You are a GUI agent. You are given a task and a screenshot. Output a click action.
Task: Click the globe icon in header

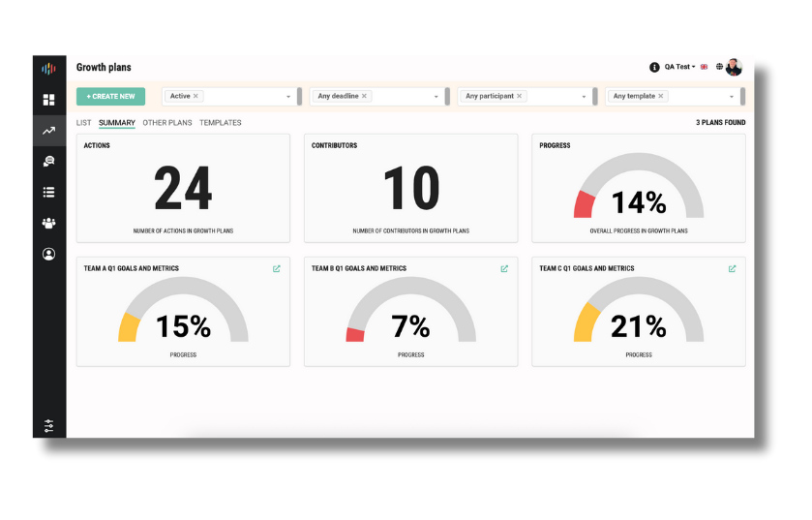click(x=719, y=66)
